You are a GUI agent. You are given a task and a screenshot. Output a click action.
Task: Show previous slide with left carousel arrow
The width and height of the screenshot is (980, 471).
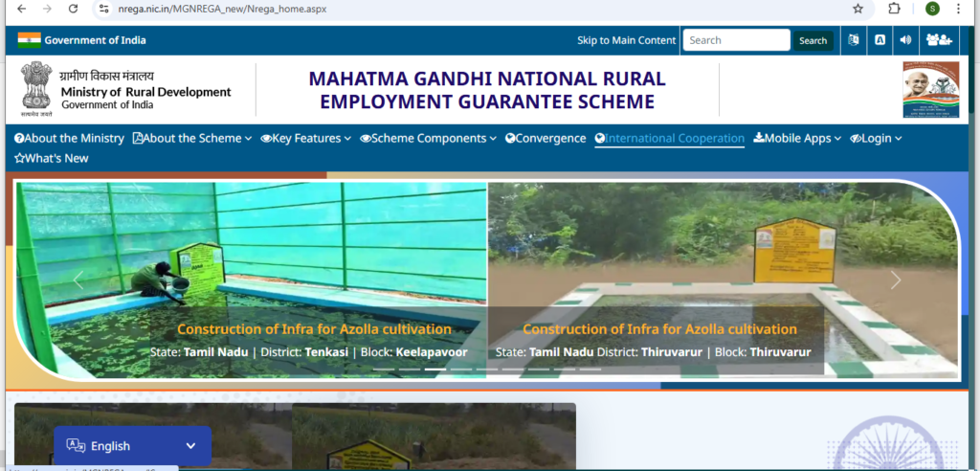click(x=78, y=280)
